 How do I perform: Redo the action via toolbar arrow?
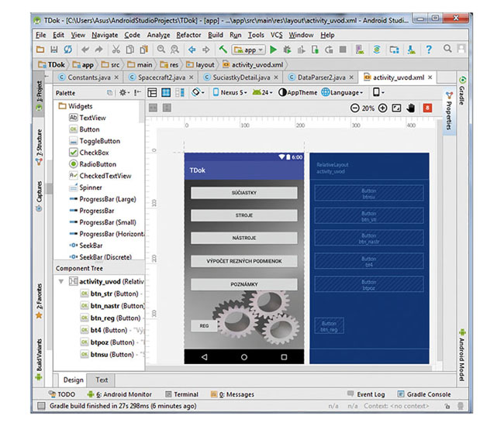point(98,50)
